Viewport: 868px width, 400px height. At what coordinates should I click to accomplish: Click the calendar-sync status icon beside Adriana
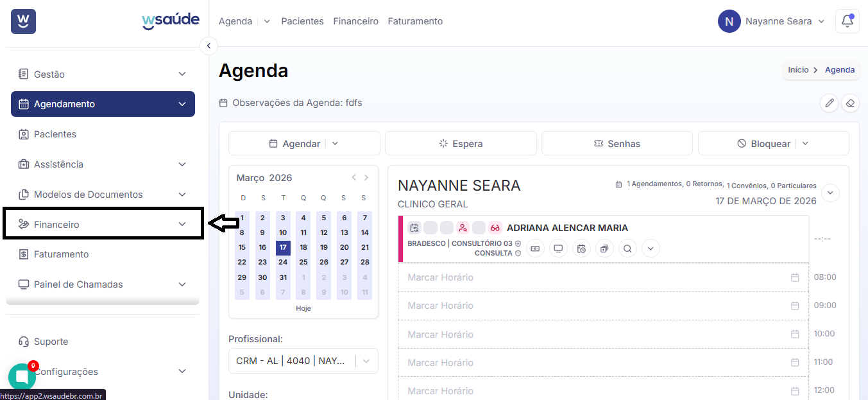(414, 228)
